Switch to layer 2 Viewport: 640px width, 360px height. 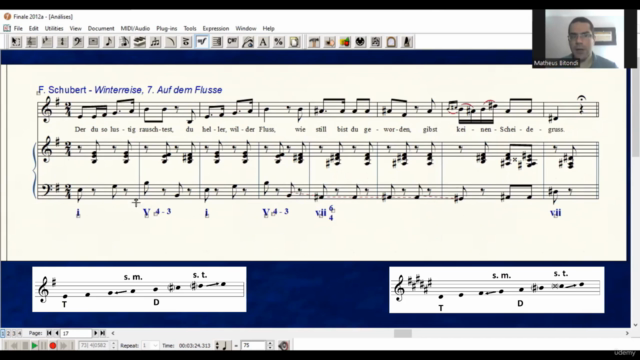8,333
